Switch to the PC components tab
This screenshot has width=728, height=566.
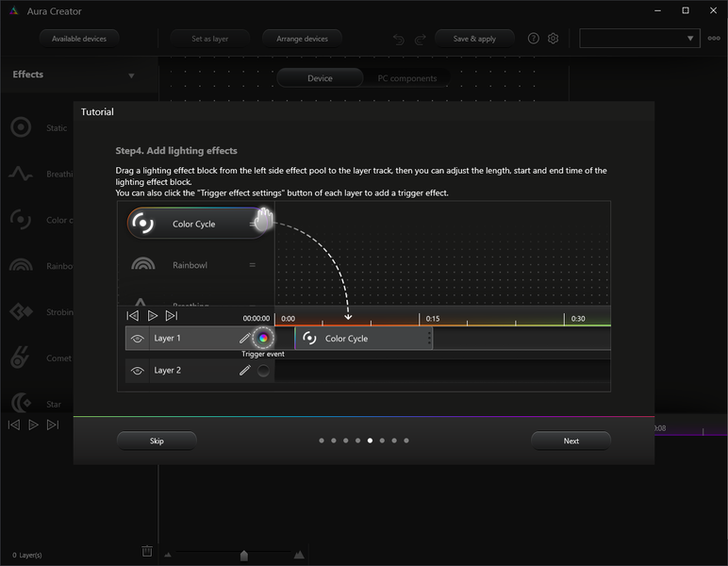[406, 78]
